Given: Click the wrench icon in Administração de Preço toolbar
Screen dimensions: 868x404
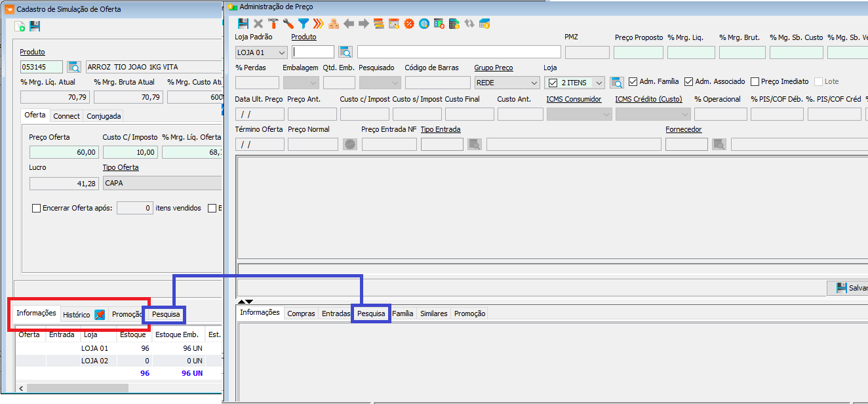Looking at the screenshot, I should pyautogui.click(x=288, y=24).
